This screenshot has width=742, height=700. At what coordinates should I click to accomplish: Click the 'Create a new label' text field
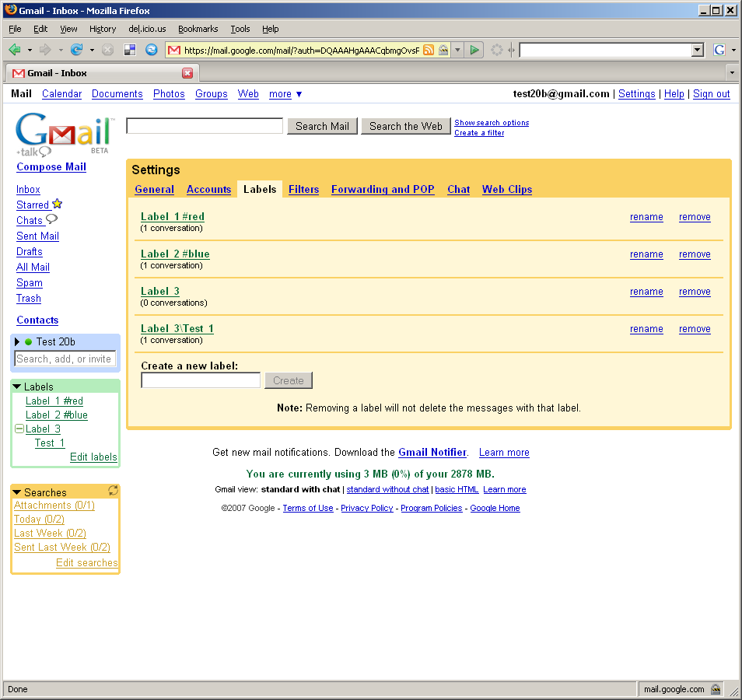tap(201, 380)
